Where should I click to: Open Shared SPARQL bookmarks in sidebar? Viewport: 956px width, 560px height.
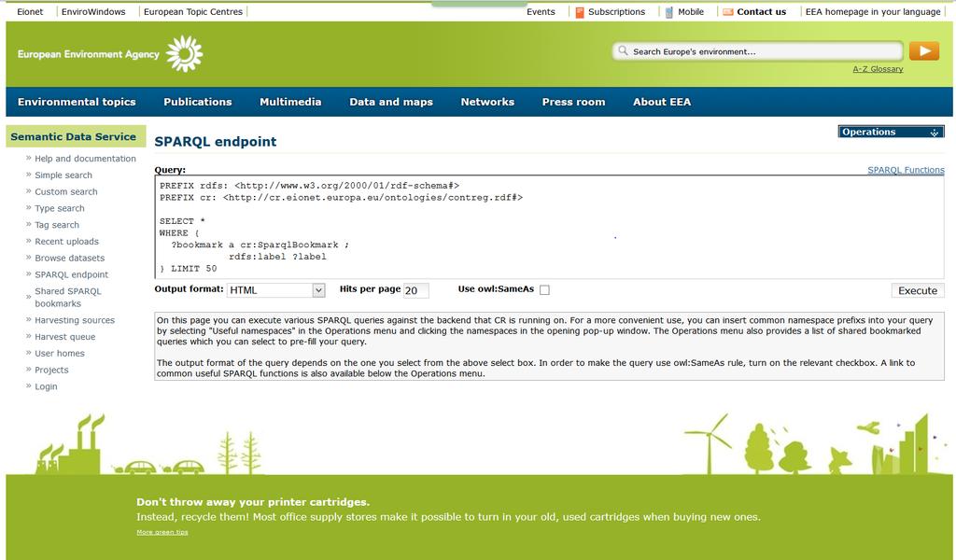point(67,298)
